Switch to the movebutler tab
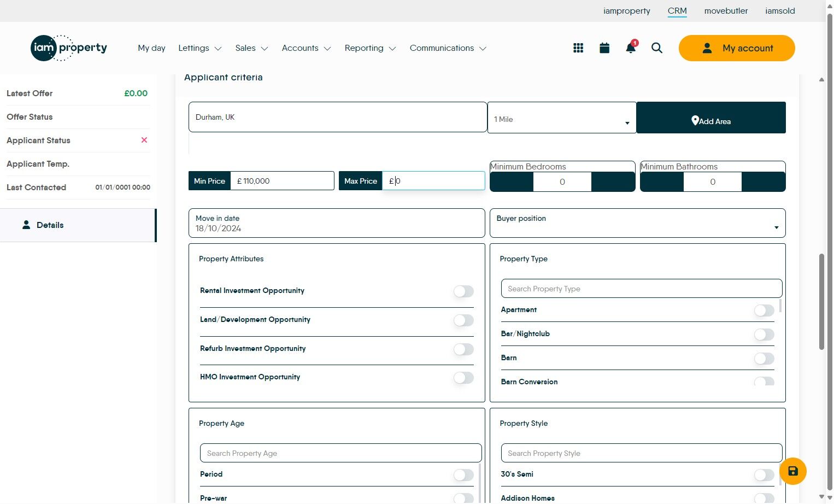834x504 pixels. coord(726,11)
